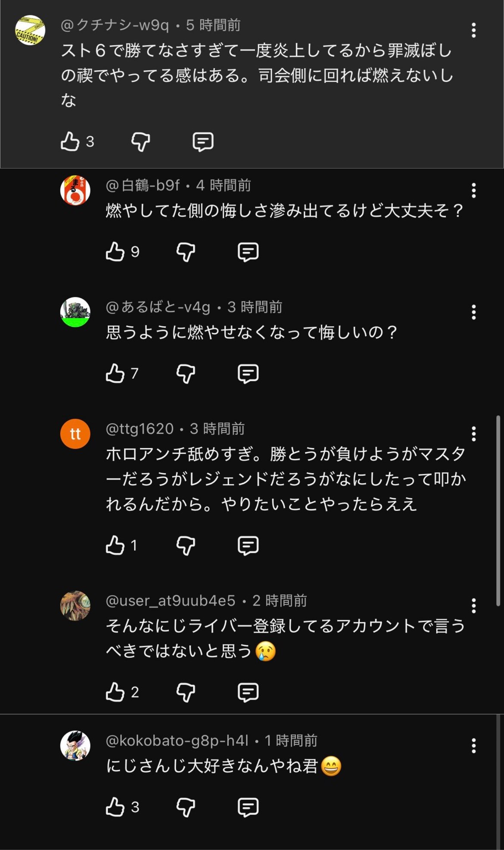The height and width of the screenshot is (850, 504).
Task: Like the reply from @白鶴-b9f
Action: (115, 252)
